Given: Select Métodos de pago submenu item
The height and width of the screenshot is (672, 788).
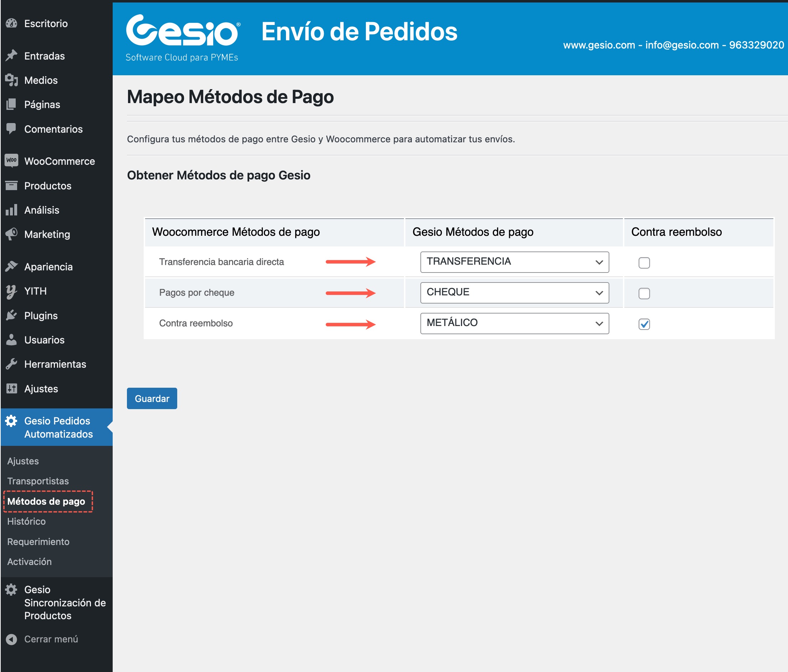Looking at the screenshot, I should pyautogui.click(x=46, y=502).
